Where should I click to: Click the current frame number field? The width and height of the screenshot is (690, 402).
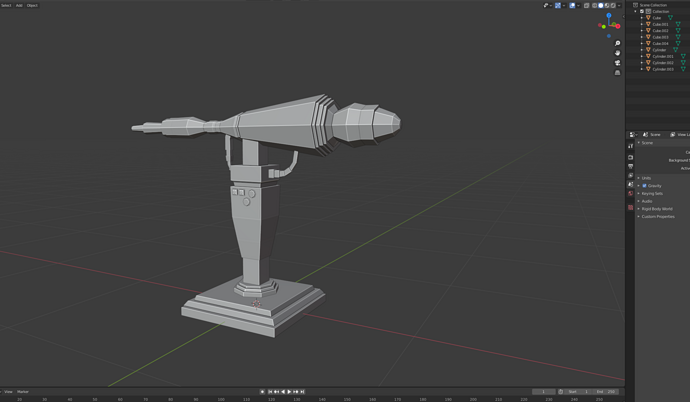pos(543,391)
